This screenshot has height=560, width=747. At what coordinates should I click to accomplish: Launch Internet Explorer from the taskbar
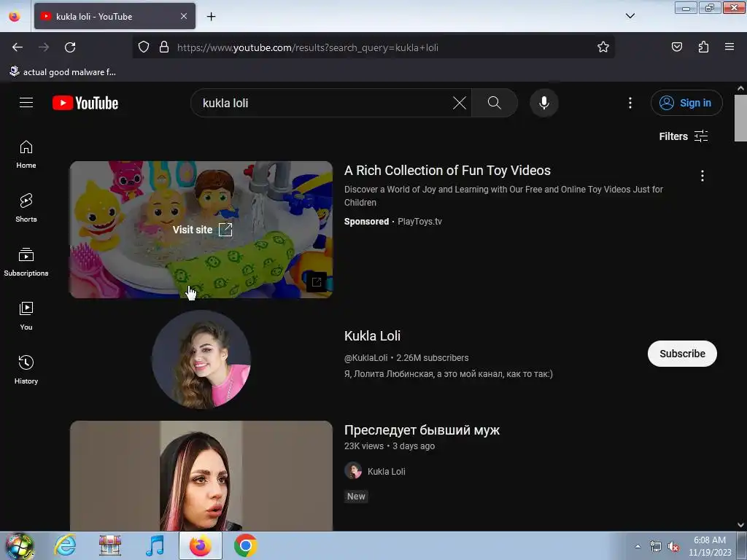pyautogui.click(x=65, y=545)
